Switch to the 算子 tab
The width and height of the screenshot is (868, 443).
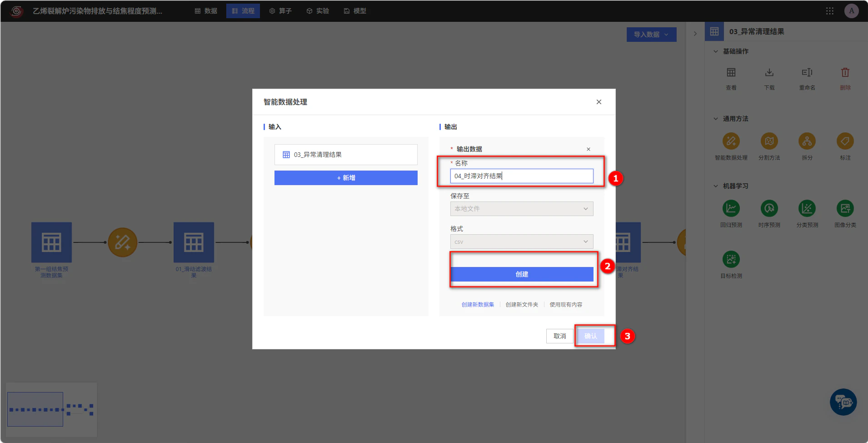click(280, 11)
